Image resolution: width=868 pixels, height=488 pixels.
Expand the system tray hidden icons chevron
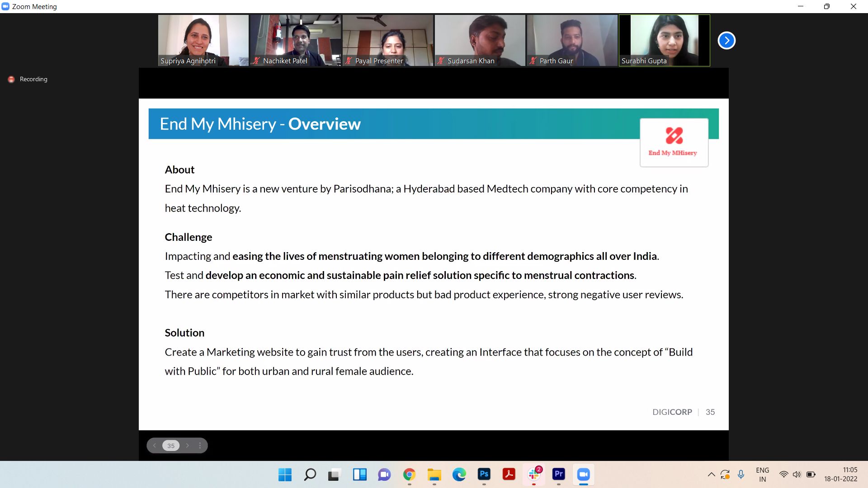711,474
